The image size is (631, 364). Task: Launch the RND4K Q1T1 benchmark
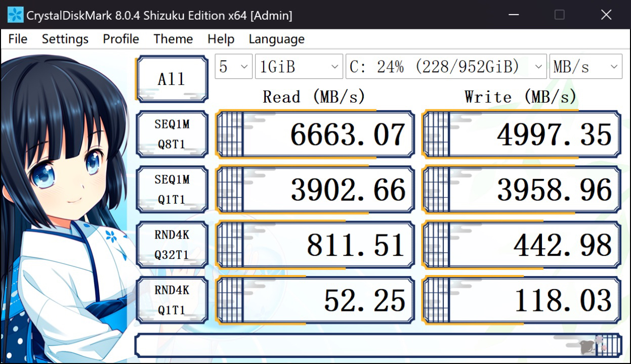pos(172,300)
